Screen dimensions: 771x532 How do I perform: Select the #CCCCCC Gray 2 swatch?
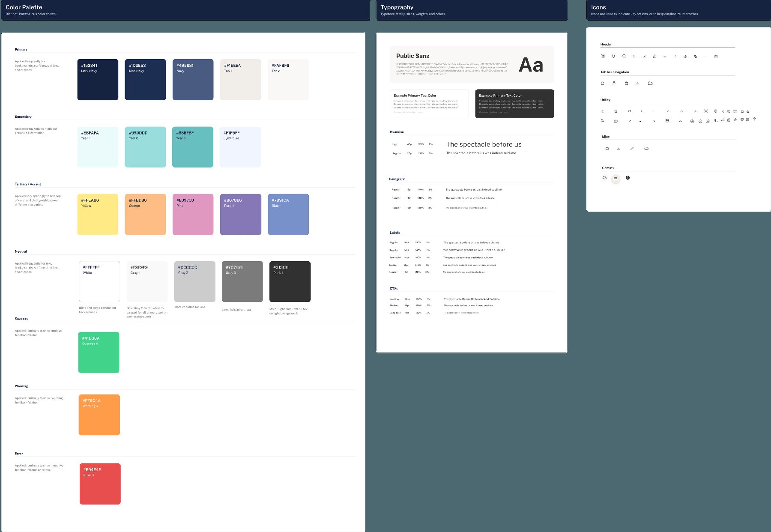click(194, 281)
